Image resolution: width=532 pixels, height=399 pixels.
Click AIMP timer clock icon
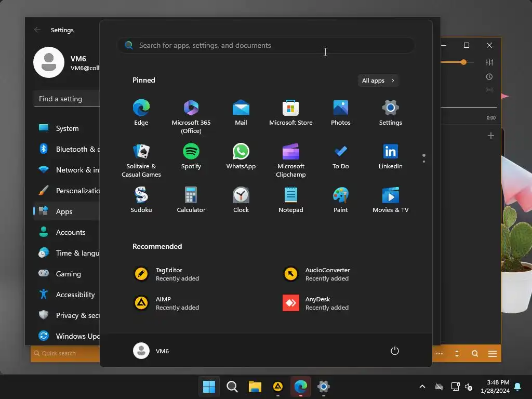(x=489, y=77)
